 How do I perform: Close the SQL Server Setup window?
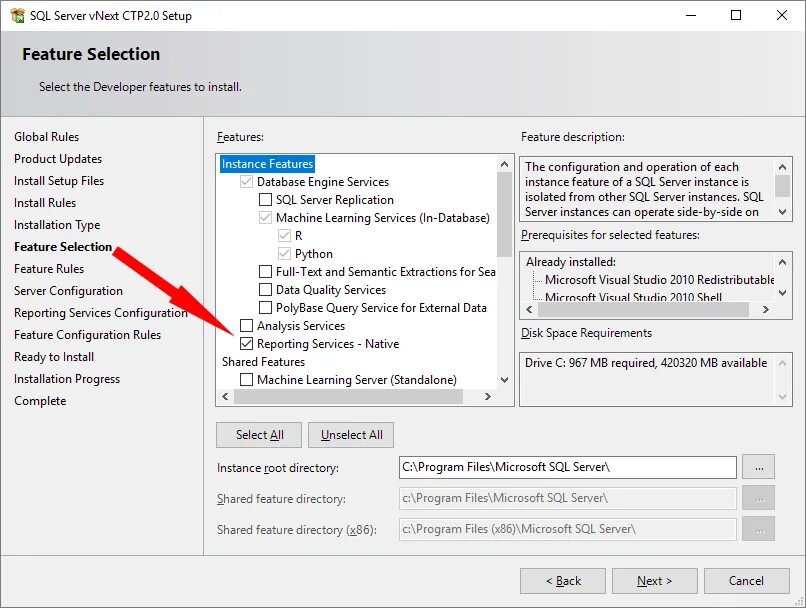pos(782,15)
